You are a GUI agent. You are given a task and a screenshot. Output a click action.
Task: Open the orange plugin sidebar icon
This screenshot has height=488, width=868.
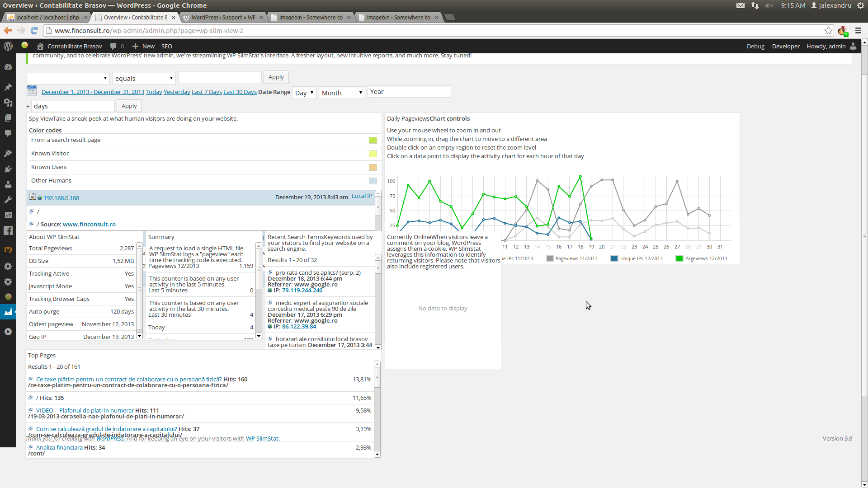[8, 250]
